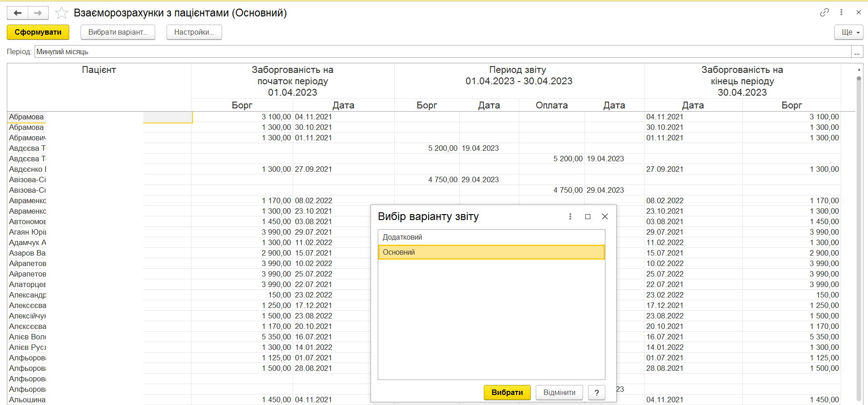This screenshot has height=405, width=868.
Task: Generate the report with Сформувати
Action: (38, 32)
